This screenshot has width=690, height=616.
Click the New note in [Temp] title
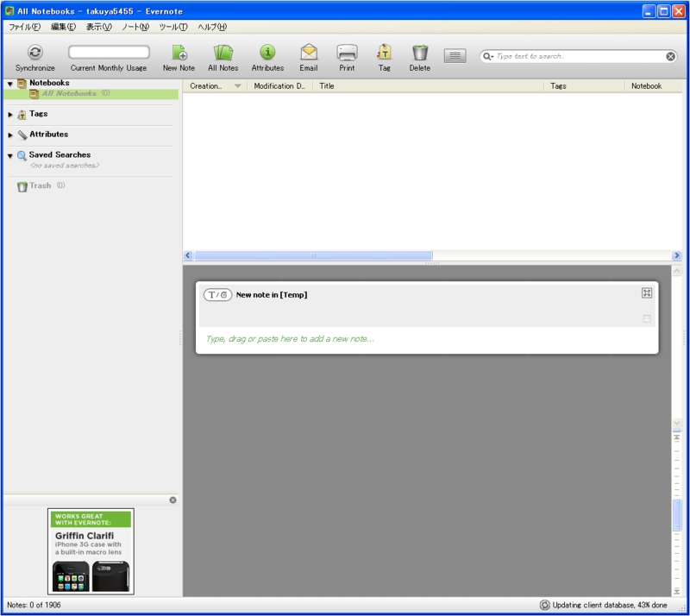pos(272,294)
